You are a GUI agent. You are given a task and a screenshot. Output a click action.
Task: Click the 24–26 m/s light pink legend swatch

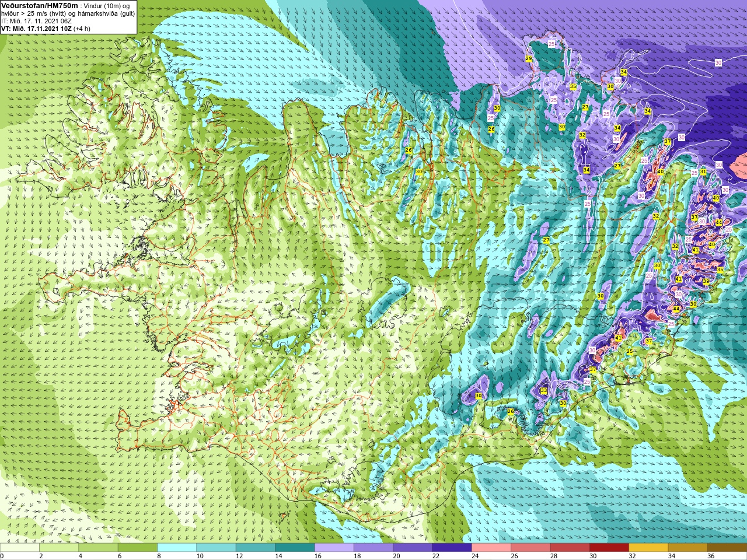tap(491, 548)
